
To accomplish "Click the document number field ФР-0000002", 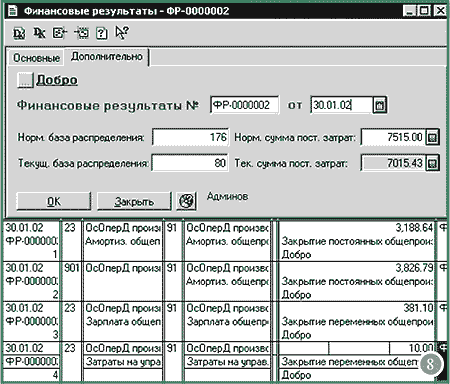I will click(x=244, y=105).
